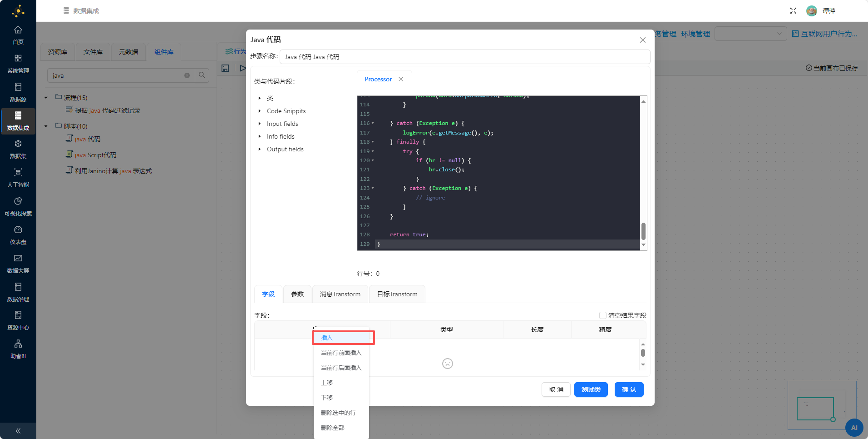Fold code at line 116

373,123
